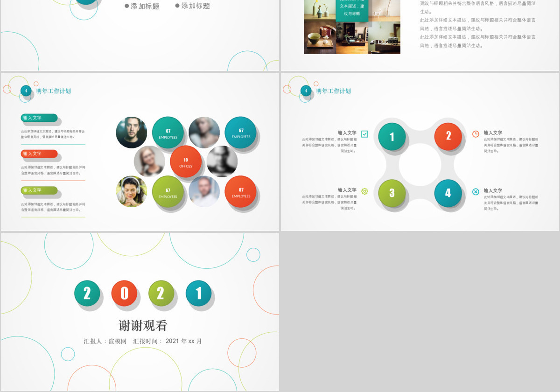Click the '汇报人：渲模网' presenter line
This screenshot has height=392, width=560.
[x=105, y=341]
